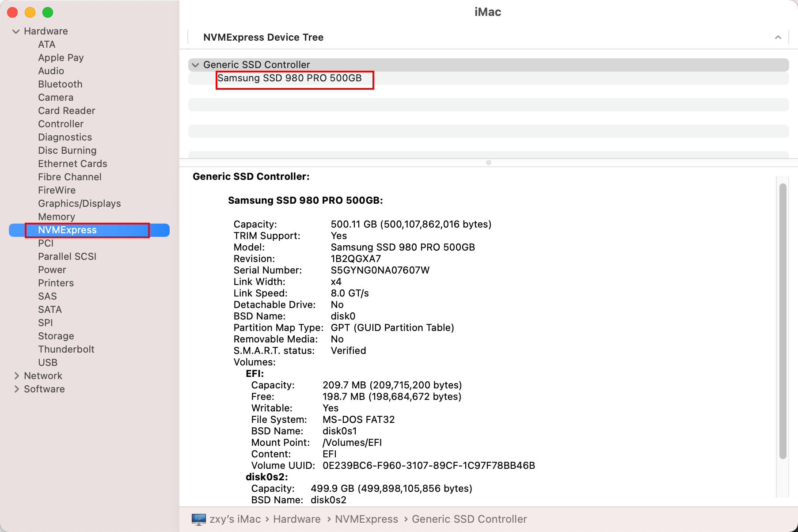
Task: Collapse the Hardware section chevron
Action: [x=16, y=31]
